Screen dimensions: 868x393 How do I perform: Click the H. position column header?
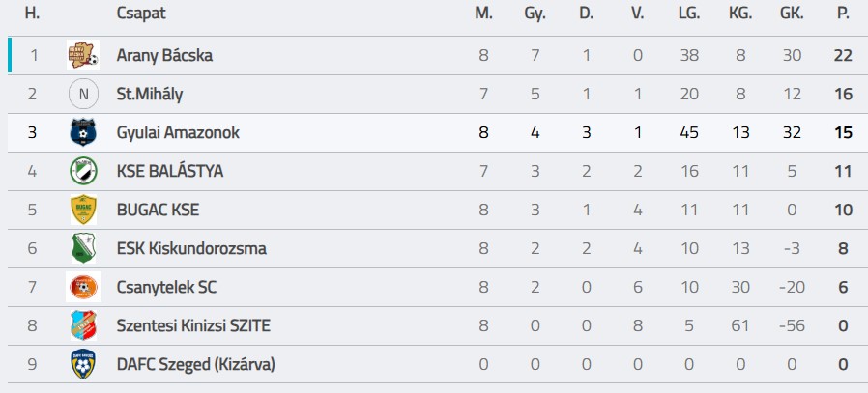tap(32, 13)
